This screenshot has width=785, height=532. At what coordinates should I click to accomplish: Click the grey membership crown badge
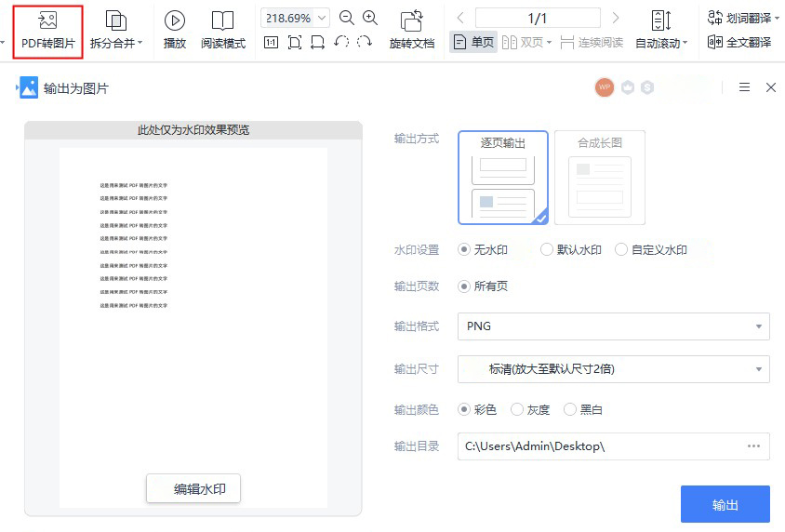[628, 87]
